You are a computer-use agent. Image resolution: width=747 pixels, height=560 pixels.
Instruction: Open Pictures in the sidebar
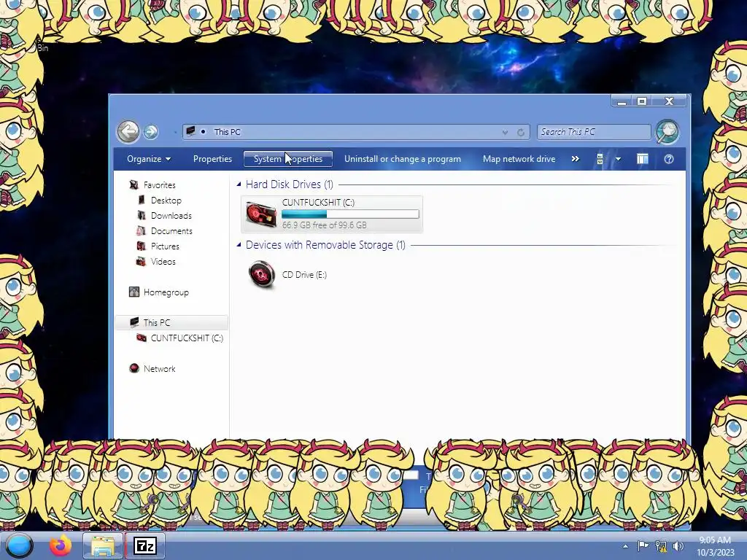[165, 246]
